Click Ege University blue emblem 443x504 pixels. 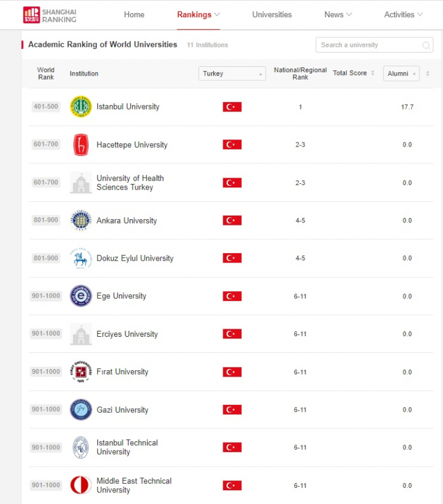click(81, 296)
